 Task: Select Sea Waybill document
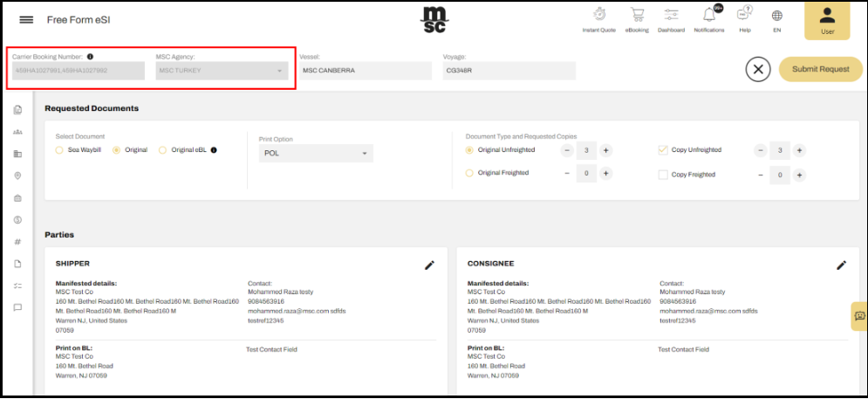point(59,149)
